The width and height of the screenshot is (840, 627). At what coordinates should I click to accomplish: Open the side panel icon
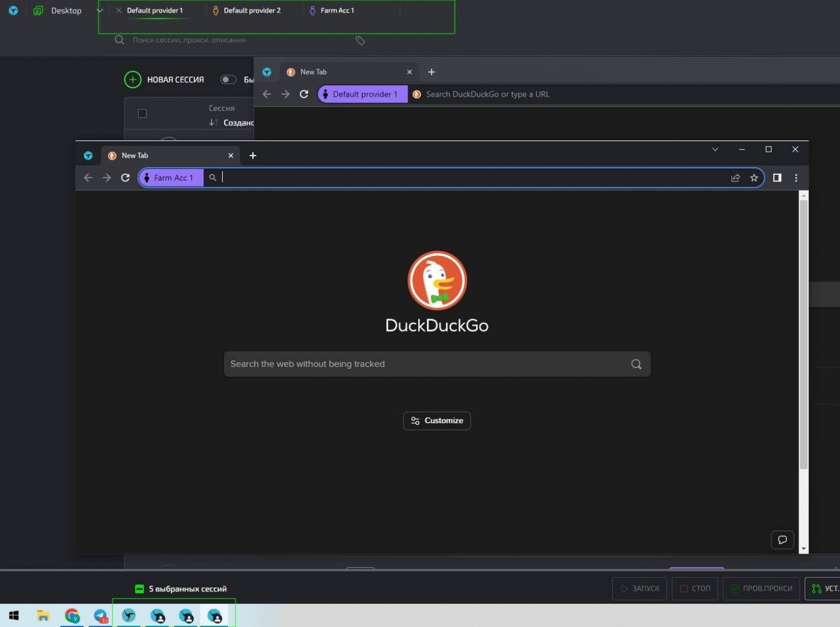click(777, 178)
